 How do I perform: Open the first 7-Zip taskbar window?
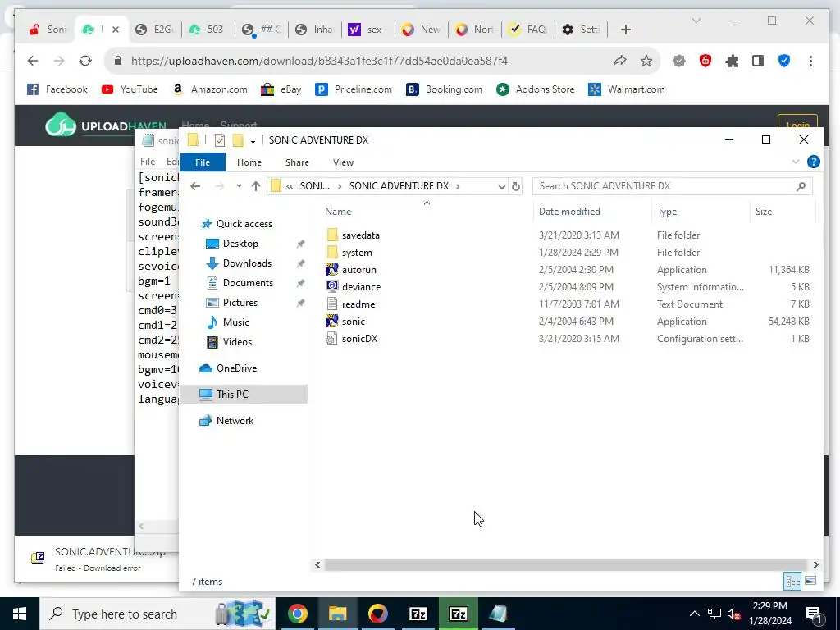(418, 614)
